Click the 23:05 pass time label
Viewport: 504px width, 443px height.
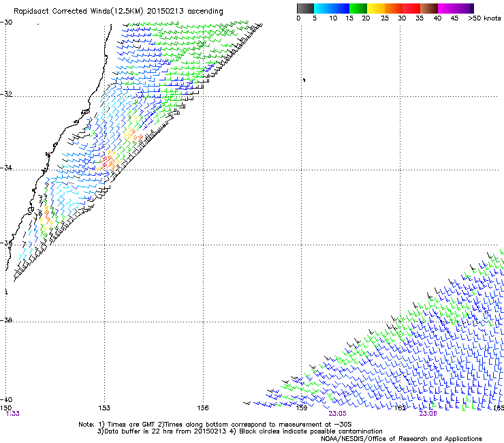(x=337, y=414)
